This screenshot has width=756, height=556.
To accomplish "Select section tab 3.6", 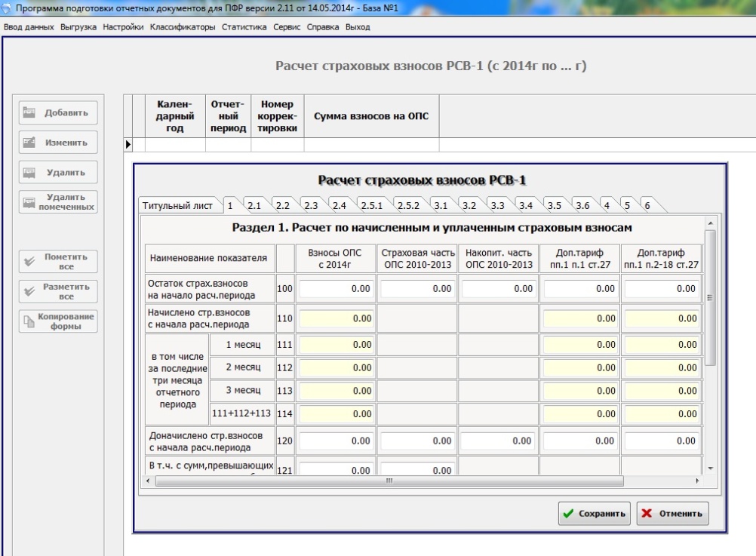I will coord(582,205).
